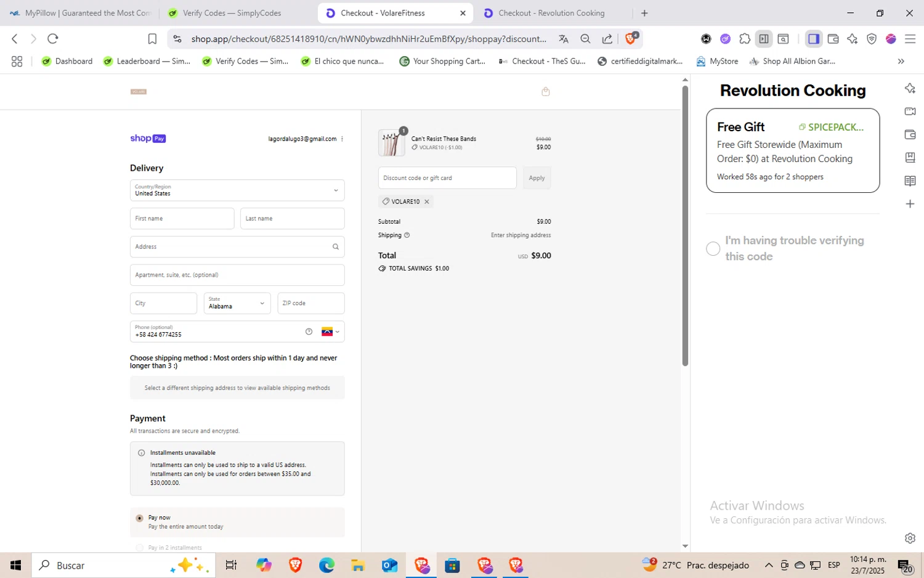Open sidebar reading list book icon

(x=910, y=181)
